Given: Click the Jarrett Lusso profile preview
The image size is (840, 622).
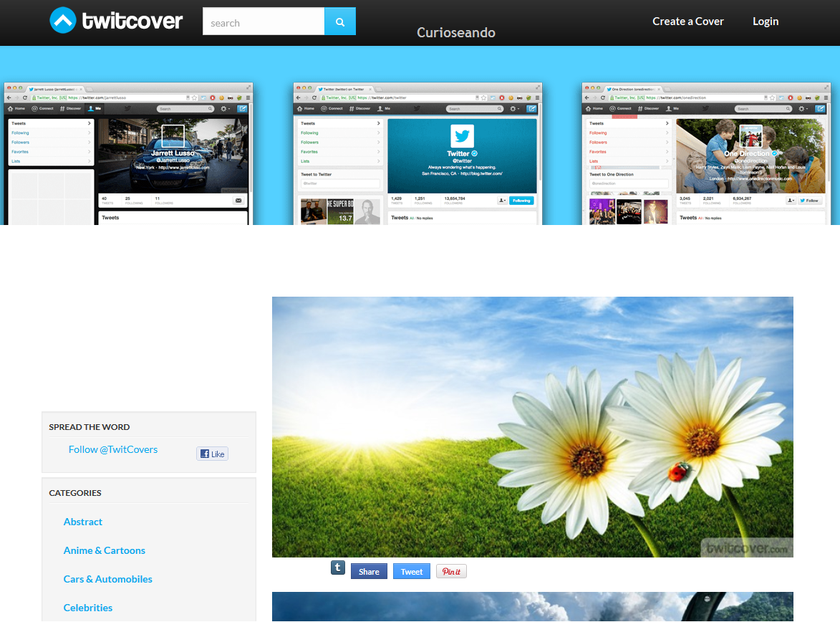Looking at the screenshot, I should click(127, 153).
